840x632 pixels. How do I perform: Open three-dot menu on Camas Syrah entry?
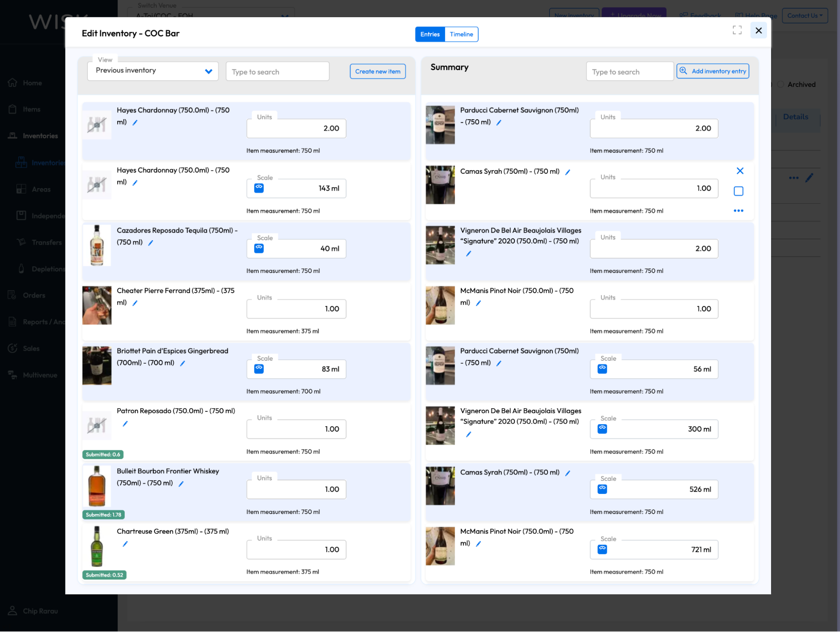738,211
